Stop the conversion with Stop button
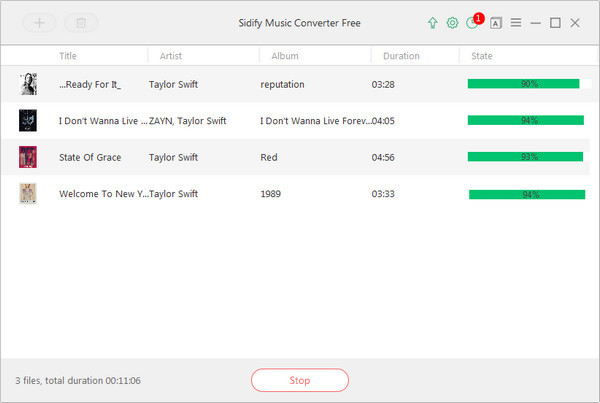Viewport: 600px width, 403px height. (x=300, y=380)
